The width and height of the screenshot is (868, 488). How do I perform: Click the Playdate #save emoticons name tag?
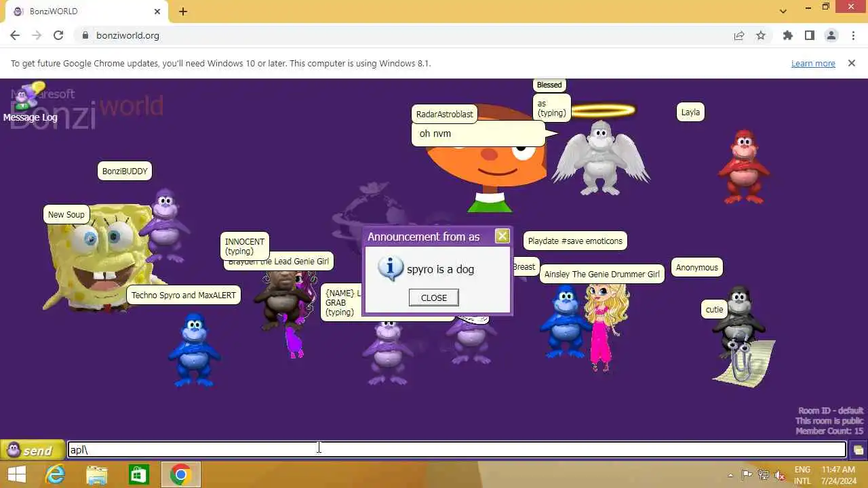point(575,241)
